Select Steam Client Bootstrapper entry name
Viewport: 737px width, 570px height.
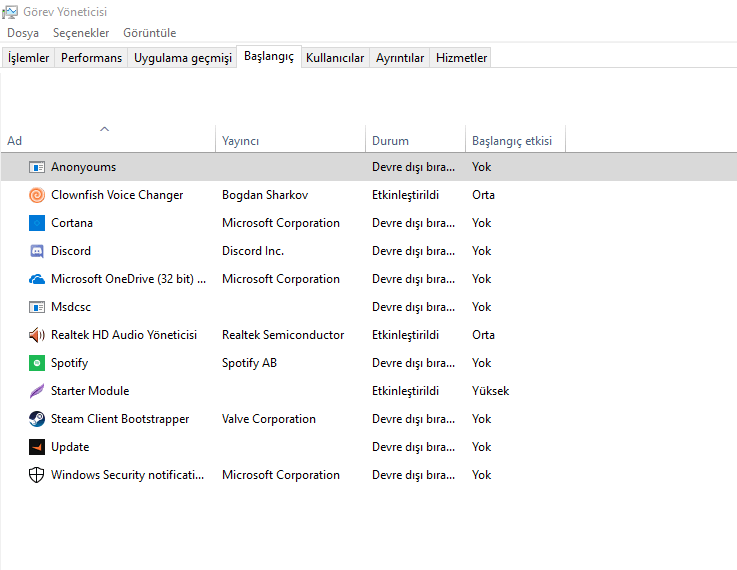pyautogui.click(x=120, y=419)
